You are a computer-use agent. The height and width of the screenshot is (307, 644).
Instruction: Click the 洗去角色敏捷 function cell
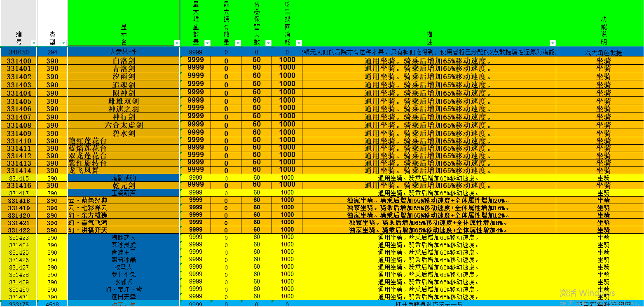tap(603, 53)
